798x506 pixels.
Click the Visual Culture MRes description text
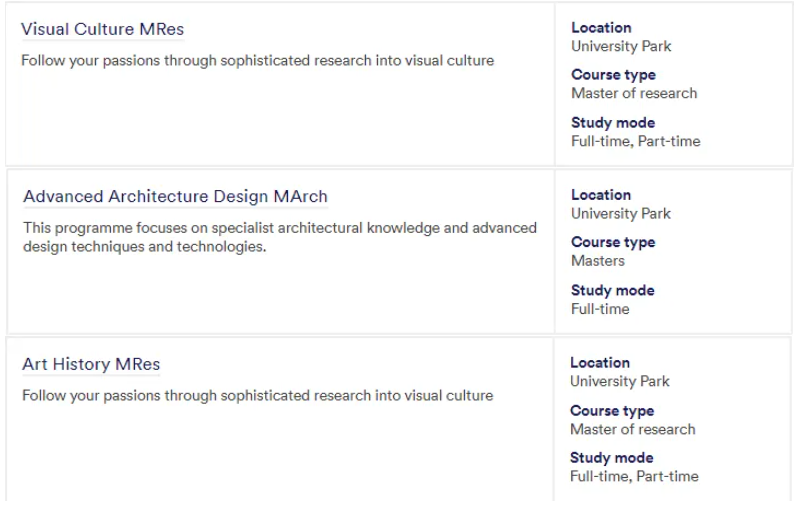(258, 61)
